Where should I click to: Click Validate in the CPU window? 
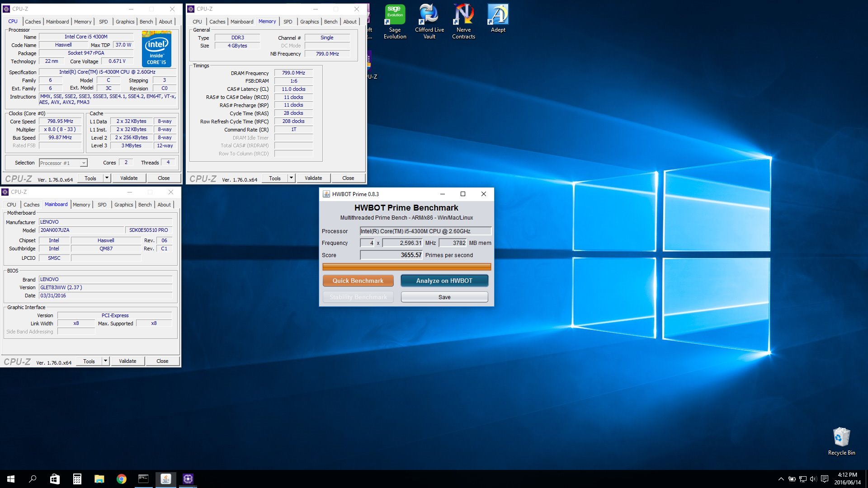point(129,178)
